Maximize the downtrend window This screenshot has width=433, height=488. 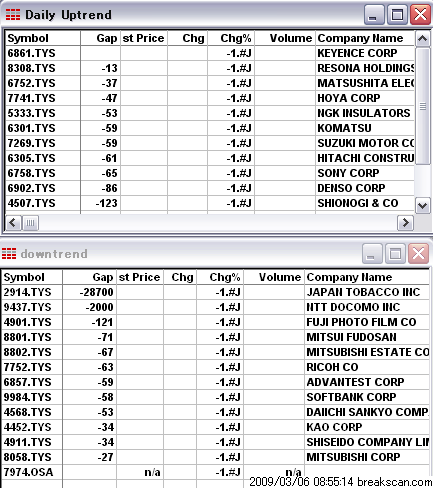point(395,254)
